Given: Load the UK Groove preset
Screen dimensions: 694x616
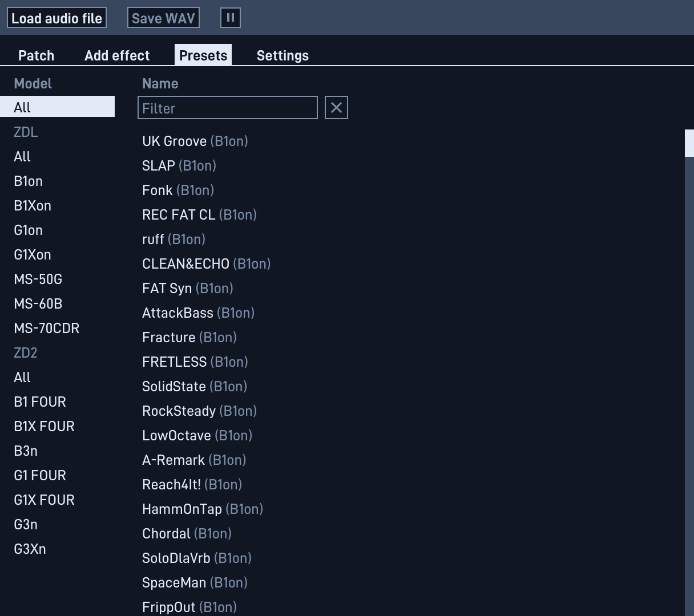Looking at the screenshot, I should (195, 141).
